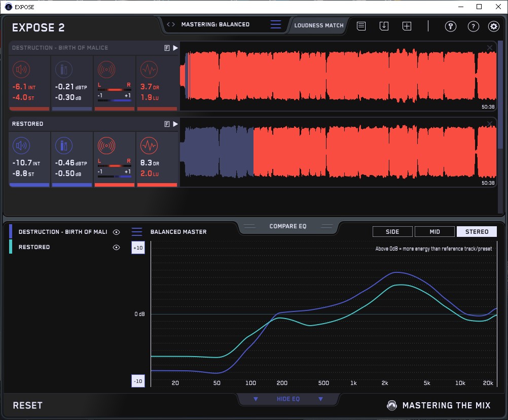This screenshot has height=420, width=508.
Task: Toggle EQ curve visibility for Restored
Action: 117,248
